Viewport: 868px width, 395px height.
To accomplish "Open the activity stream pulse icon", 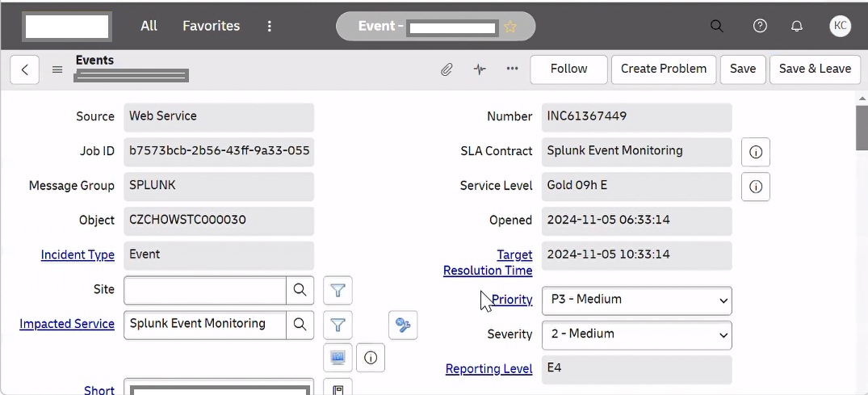I will tap(480, 69).
